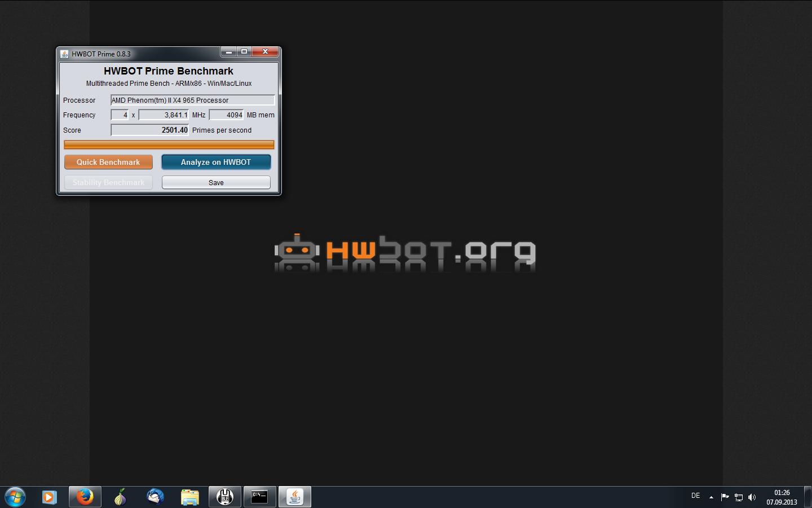Open the Action Center flag icon
The width and height of the screenshot is (812, 508).
725,497
